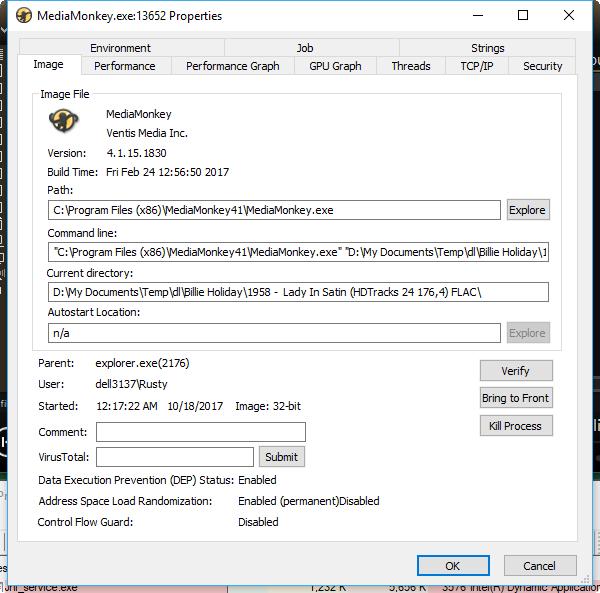Open the Performance Graph tab
600x593 pixels.
point(233,66)
